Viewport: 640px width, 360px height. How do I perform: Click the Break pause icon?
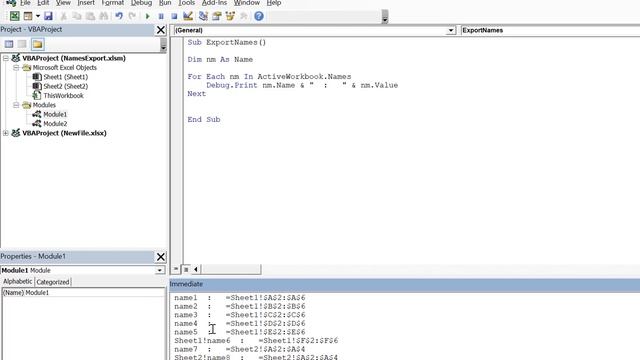click(161, 16)
